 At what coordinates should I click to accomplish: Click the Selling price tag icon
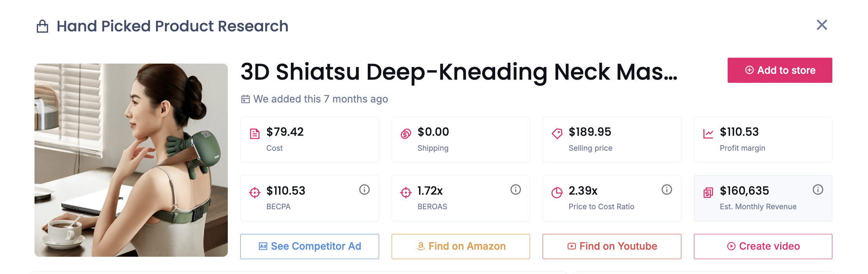[x=557, y=134]
